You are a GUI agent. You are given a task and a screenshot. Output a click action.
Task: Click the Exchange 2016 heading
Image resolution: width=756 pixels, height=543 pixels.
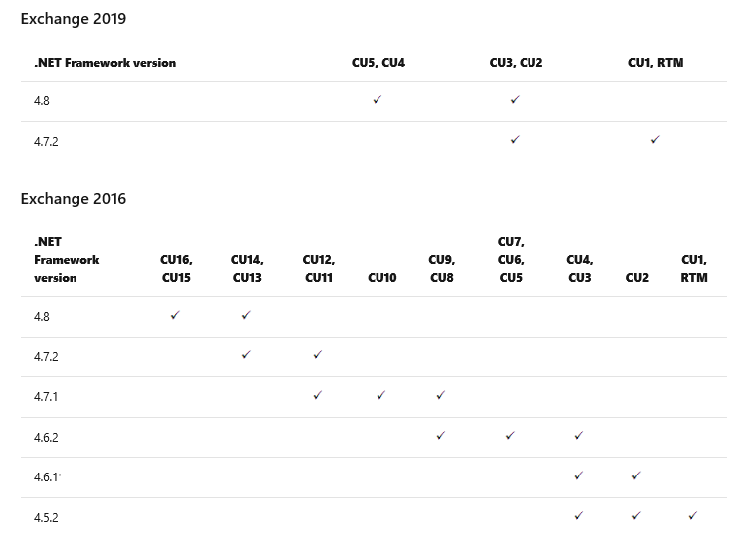tap(74, 198)
